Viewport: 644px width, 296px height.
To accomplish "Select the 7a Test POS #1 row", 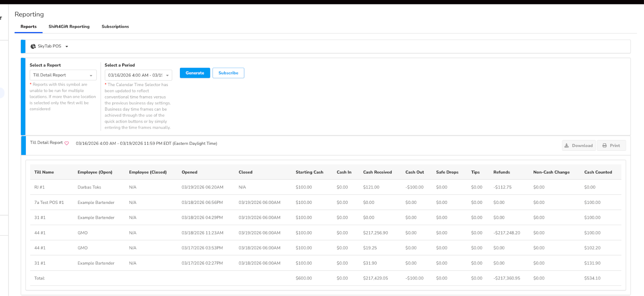I will tap(49, 203).
